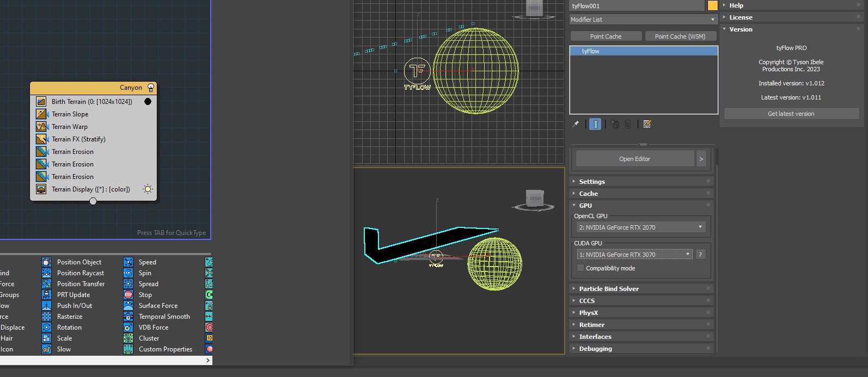
Task: Click the operator list scrollbar right arrow
Action: (208, 360)
